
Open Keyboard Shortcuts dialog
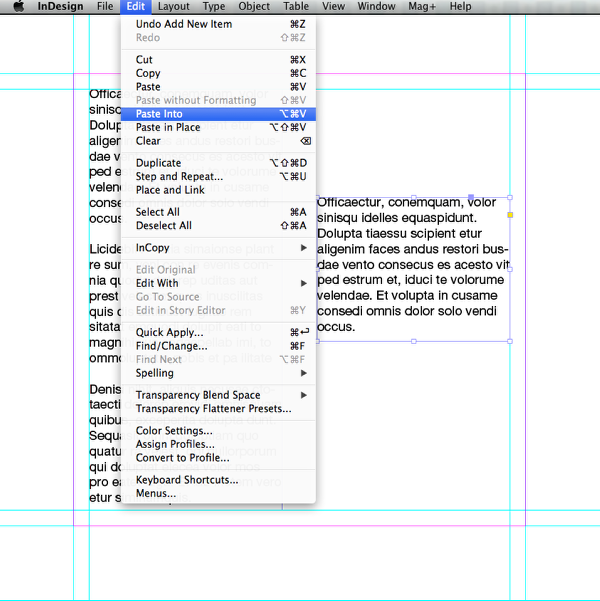[x=218, y=480]
